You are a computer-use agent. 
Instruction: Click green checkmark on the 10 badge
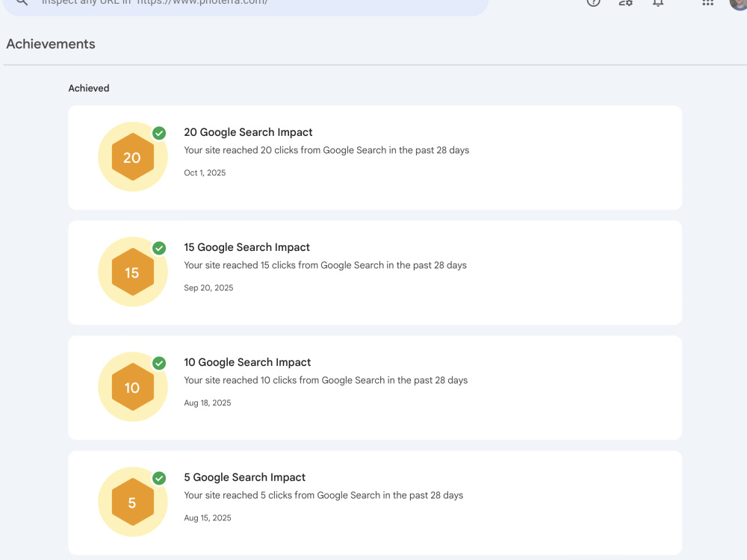(x=159, y=364)
